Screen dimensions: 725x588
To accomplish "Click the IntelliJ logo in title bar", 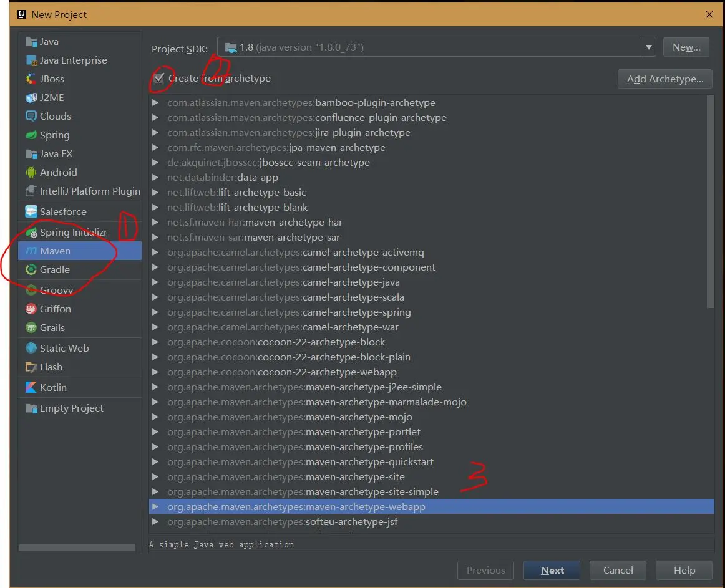I will (x=21, y=14).
